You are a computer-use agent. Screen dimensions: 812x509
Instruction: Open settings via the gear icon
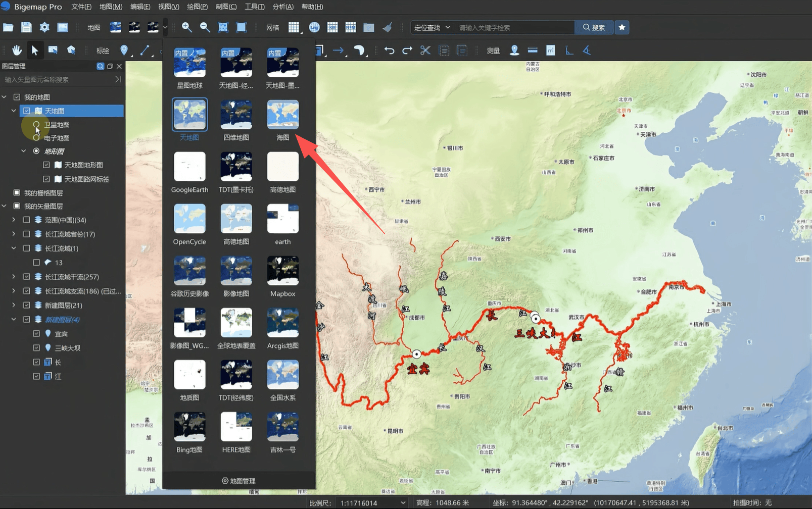[44, 27]
